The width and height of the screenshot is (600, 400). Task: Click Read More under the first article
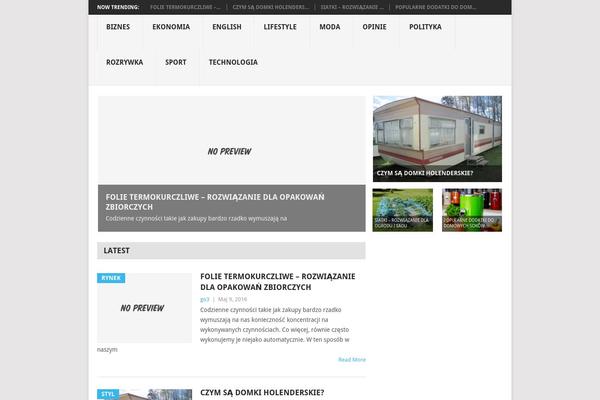351,359
